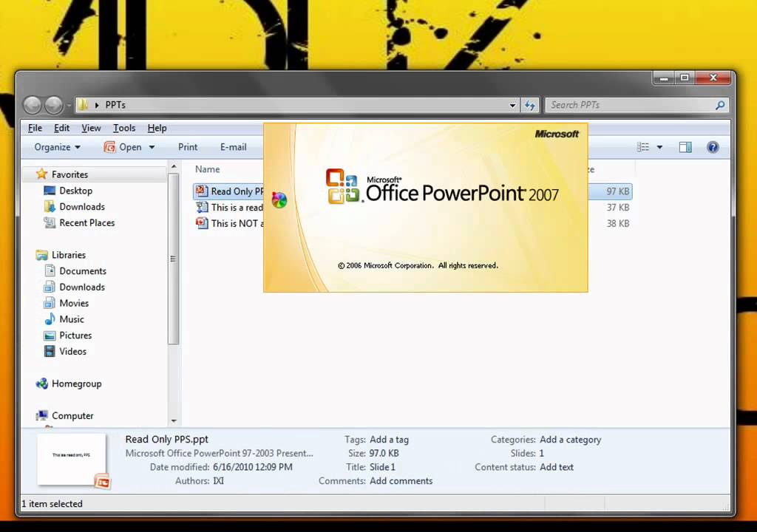Click the 37 KB size cell
The image size is (757, 532).
617,207
